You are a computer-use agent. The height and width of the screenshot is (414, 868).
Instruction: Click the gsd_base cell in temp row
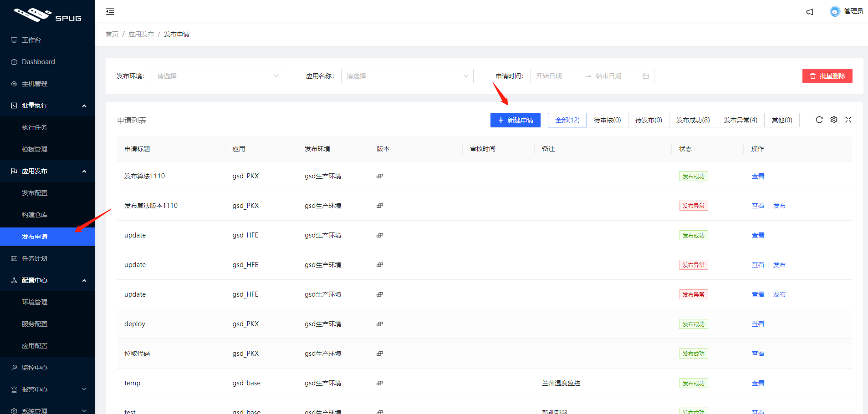[246, 383]
